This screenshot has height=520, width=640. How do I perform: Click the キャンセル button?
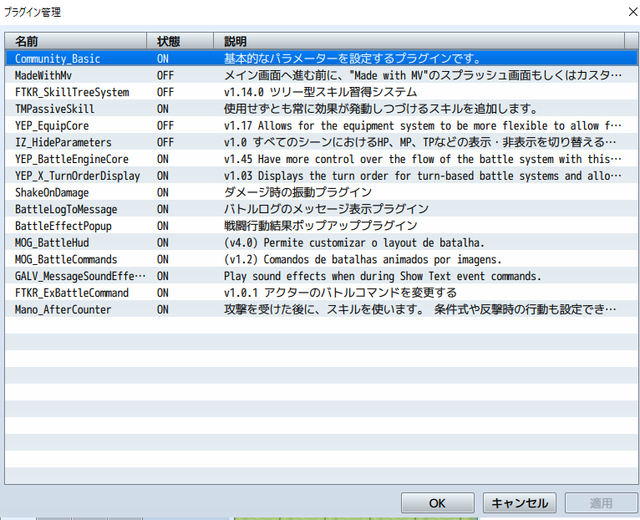(x=520, y=502)
